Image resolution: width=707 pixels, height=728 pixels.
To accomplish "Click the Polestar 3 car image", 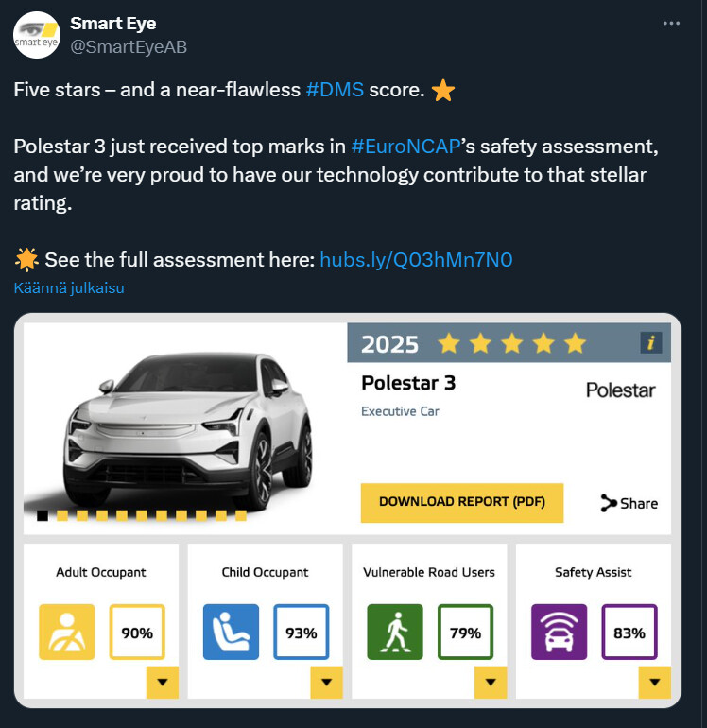I will pyautogui.click(x=185, y=429).
